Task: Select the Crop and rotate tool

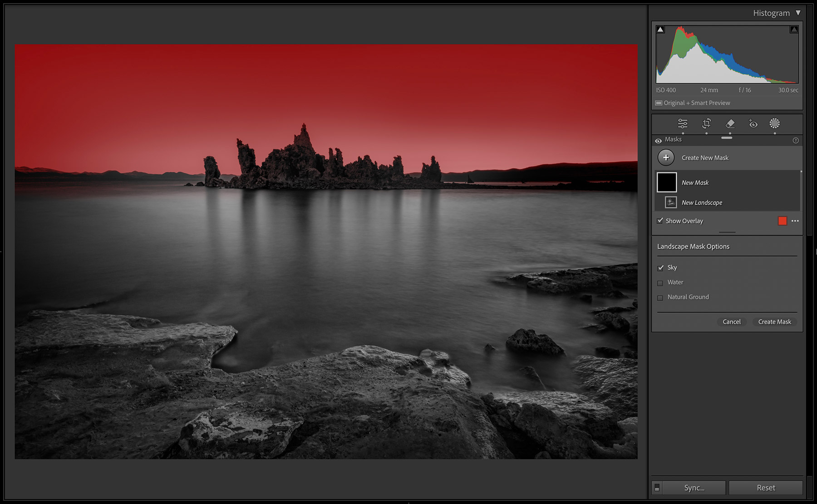Action: (706, 123)
